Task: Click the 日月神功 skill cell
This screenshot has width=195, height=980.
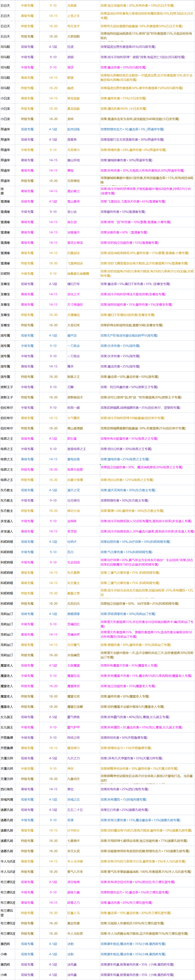Action: 74,500
